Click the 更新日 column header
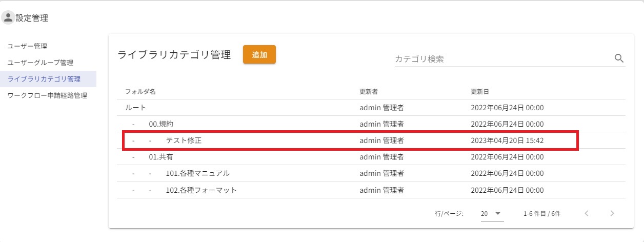 coord(480,91)
